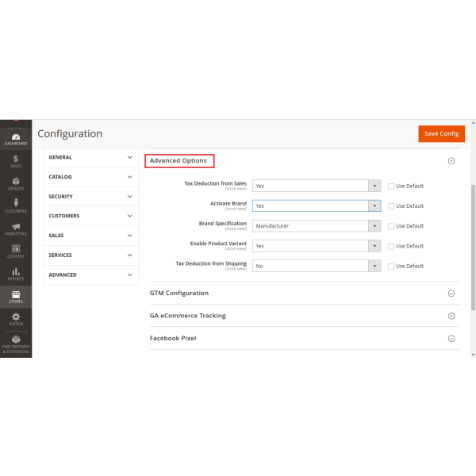Check Use Default for Tax Deduction from Sales
Screen dimensions: 476x476
(391, 186)
